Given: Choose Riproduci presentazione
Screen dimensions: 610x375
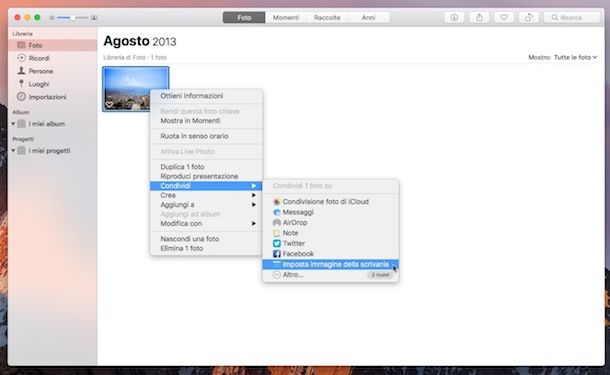Looking at the screenshot, I should (206, 176).
